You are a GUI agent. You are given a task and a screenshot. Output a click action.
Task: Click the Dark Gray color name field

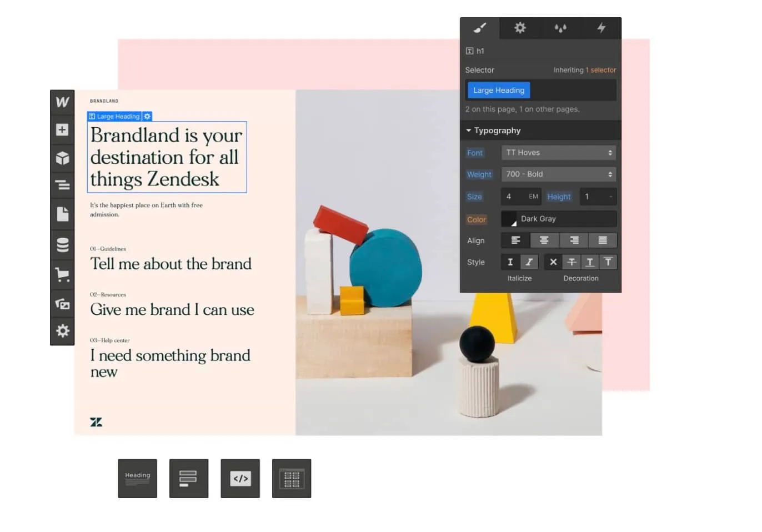pos(567,219)
